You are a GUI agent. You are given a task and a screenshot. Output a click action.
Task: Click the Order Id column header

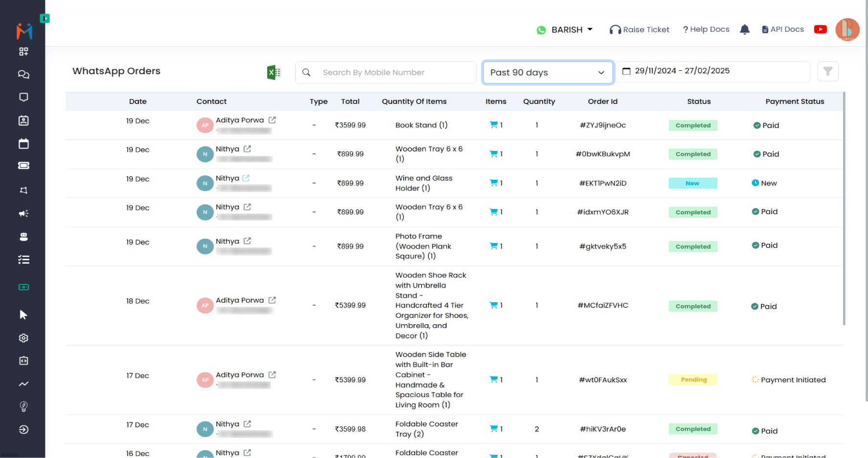point(603,102)
